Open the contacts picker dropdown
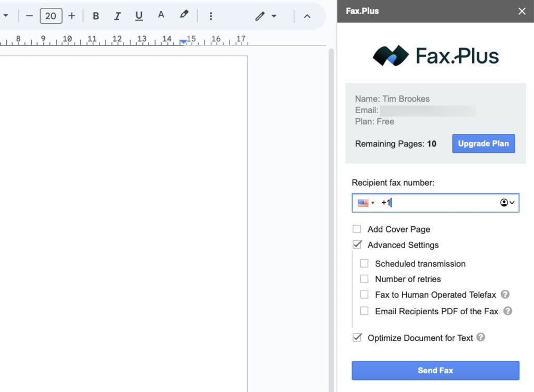 (507, 203)
